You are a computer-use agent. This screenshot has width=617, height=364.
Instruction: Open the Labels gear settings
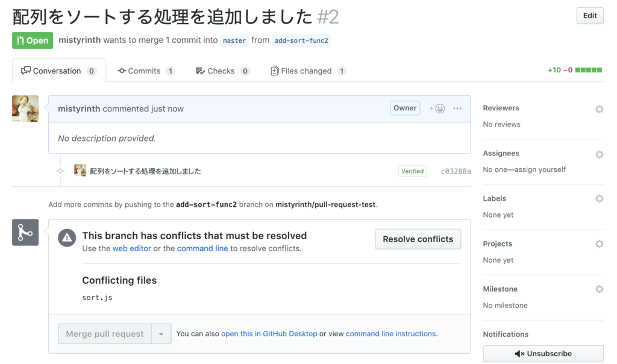click(x=599, y=198)
